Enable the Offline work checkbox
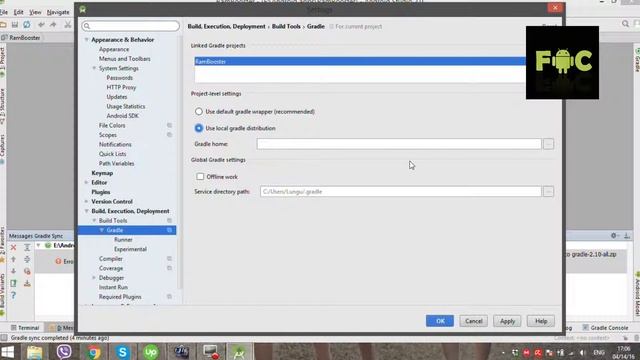Viewport: 640px width, 360px height. 200,177
